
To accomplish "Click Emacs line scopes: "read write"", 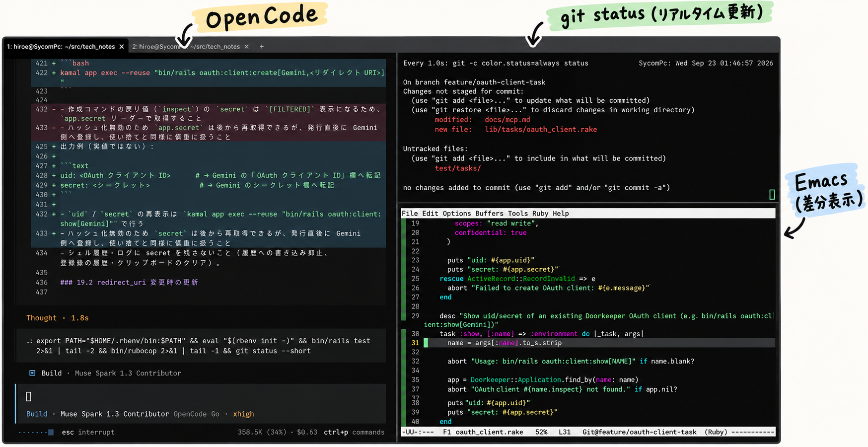I will (497, 223).
